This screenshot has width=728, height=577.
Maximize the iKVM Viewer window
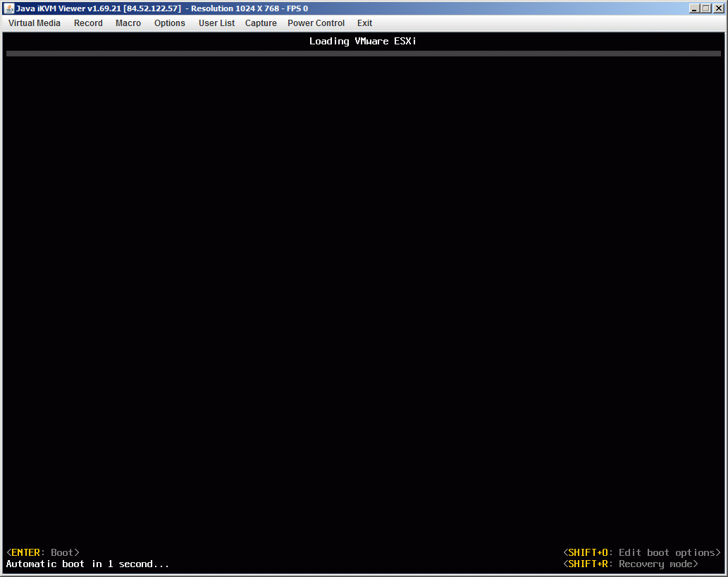coord(706,8)
